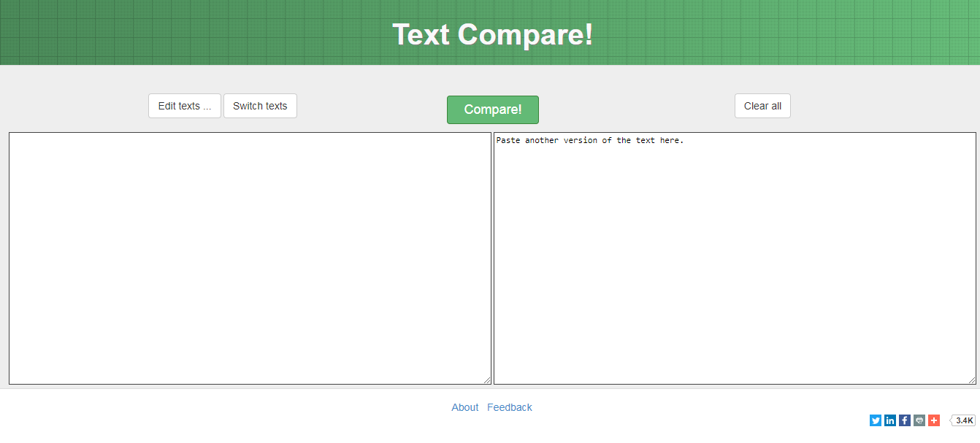Click the 3.4K share count bubble
Image resolution: width=980 pixels, height=443 pixels.
(x=964, y=420)
